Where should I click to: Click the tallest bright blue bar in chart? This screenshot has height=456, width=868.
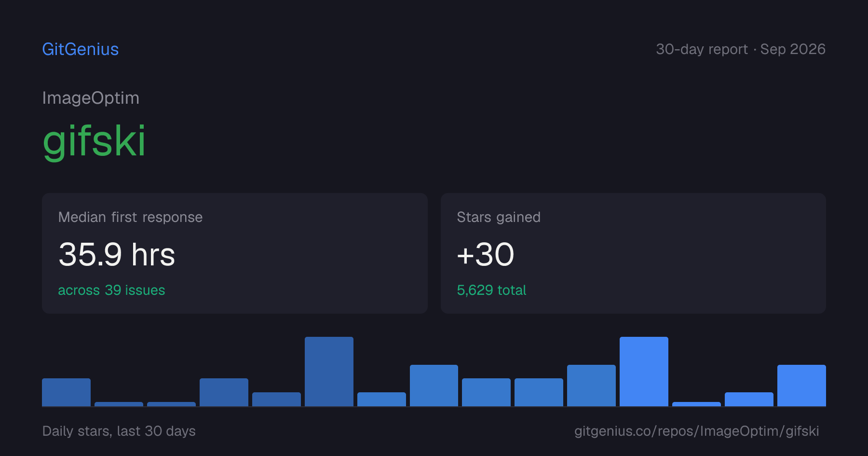point(644,372)
